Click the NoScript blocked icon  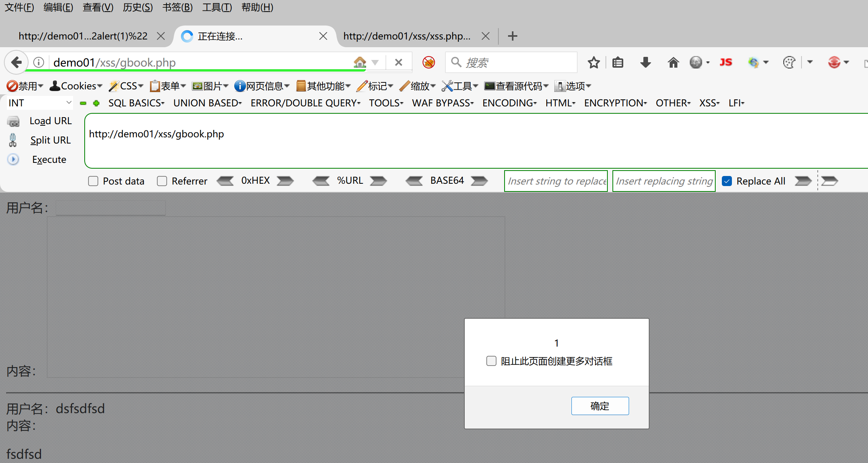(428, 62)
